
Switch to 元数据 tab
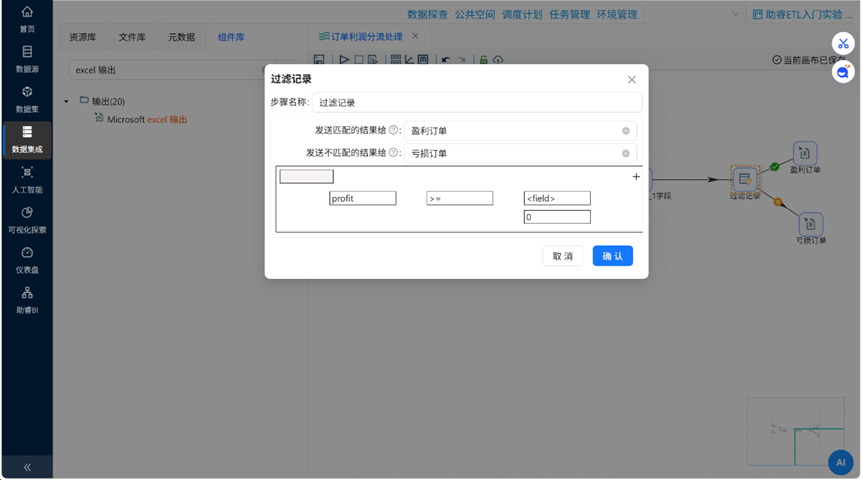pyautogui.click(x=182, y=37)
